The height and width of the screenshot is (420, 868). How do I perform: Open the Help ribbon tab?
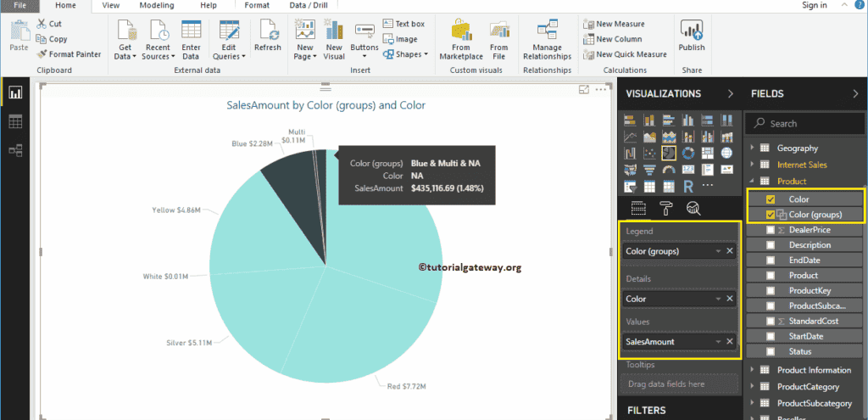click(209, 6)
